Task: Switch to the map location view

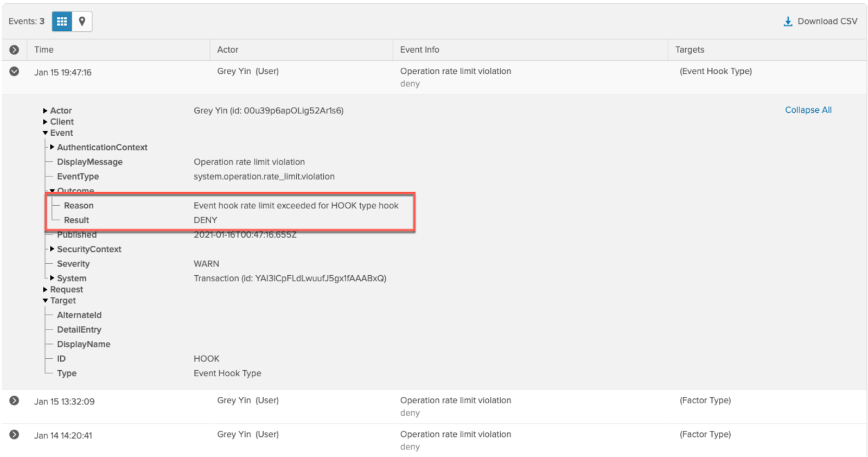Action: (82, 21)
